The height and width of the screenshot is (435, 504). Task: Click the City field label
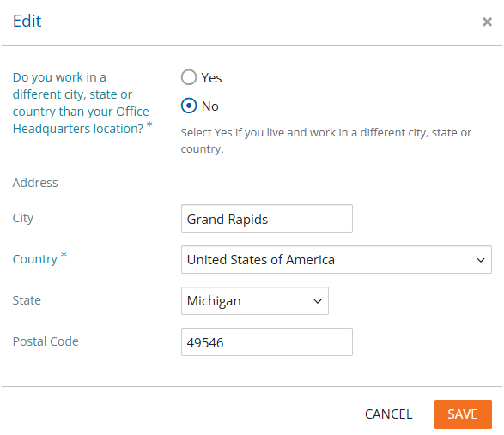coord(23,218)
